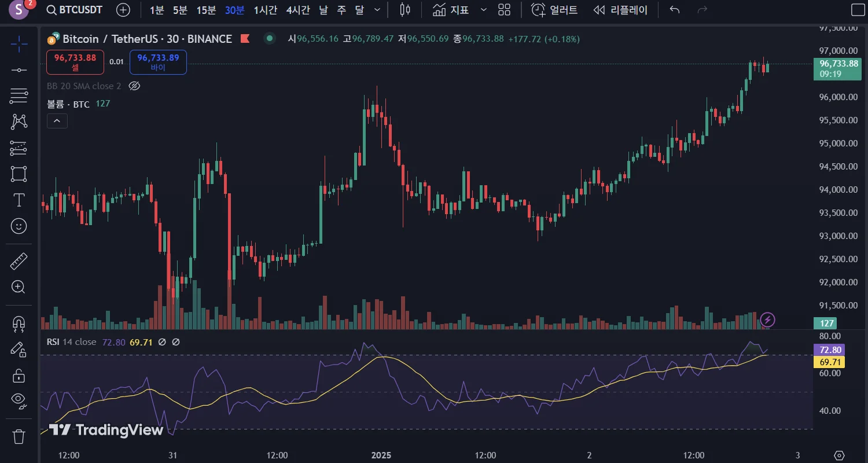Select the ruler measure tool
This screenshot has height=463, width=868.
(19, 261)
